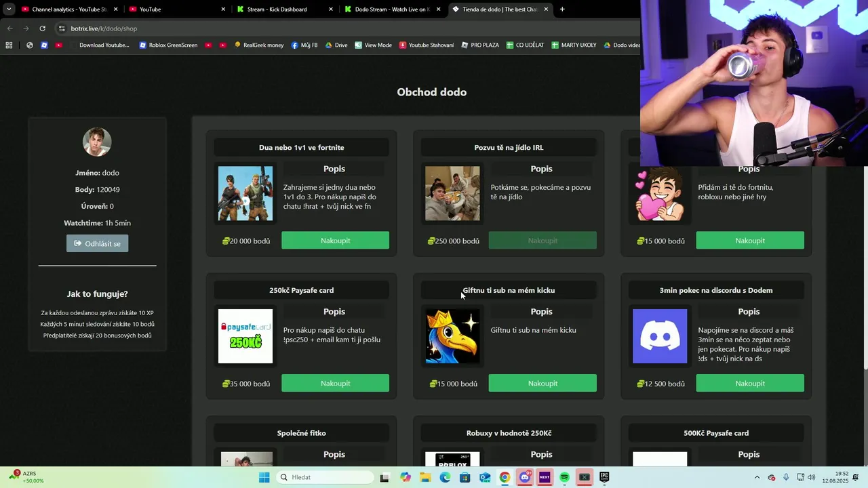Open Discord from the taskbar
868x488 pixels.
coord(524,477)
